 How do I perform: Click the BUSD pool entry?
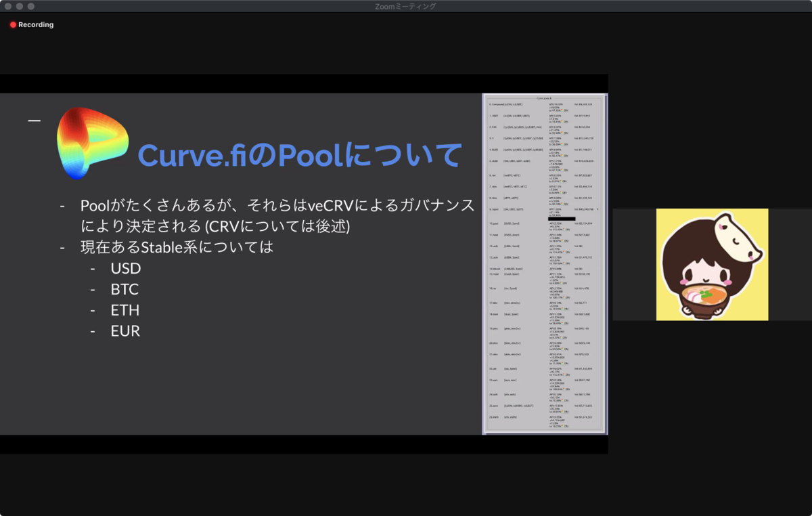coord(492,150)
